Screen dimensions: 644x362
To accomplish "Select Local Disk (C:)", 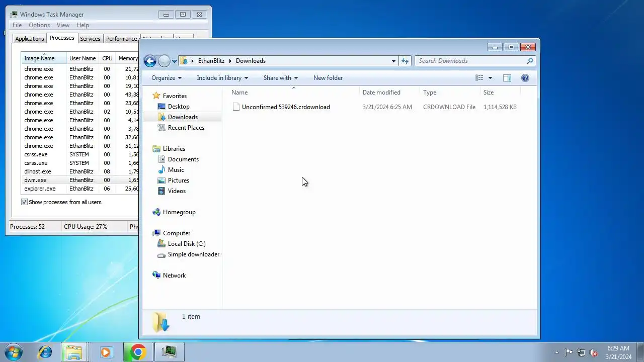I will tap(186, 244).
